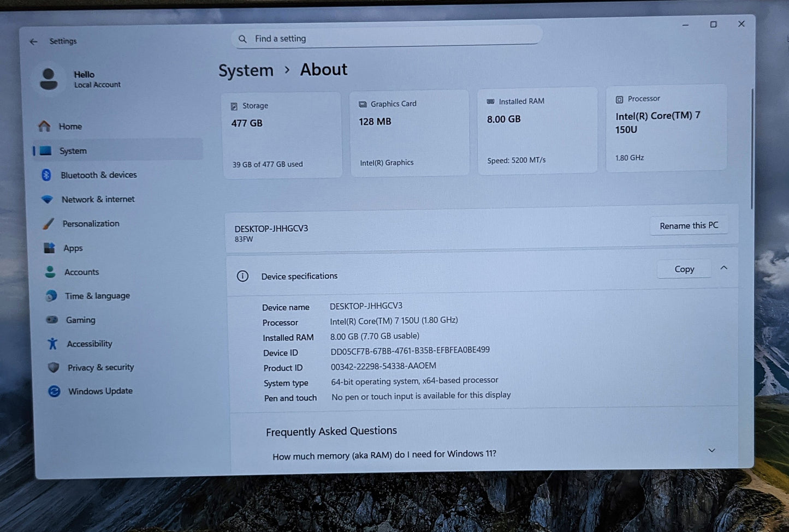Screen dimensions: 789x532
Task: Collapse the Device specifications section
Action: (x=723, y=268)
